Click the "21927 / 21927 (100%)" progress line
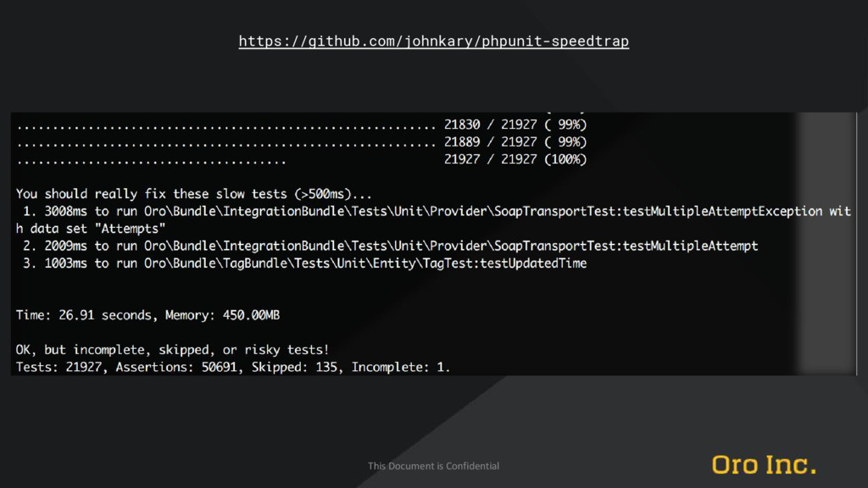This screenshot has width=868, height=488. [302, 159]
